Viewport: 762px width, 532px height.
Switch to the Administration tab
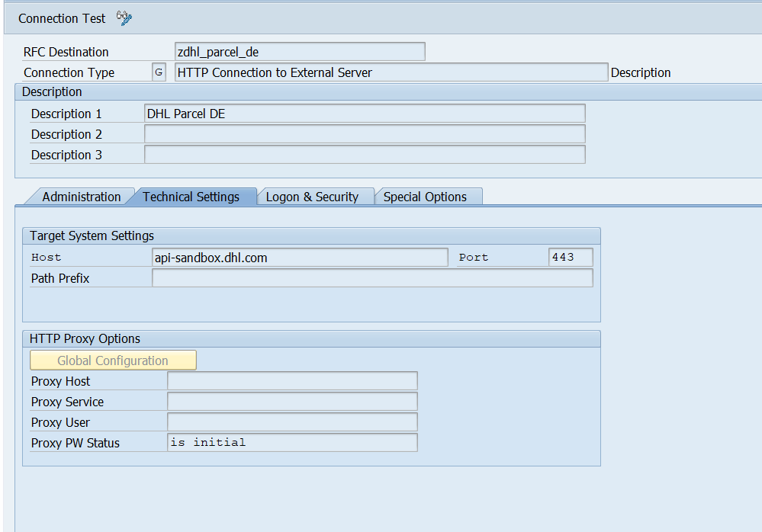[x=81, y=197]
